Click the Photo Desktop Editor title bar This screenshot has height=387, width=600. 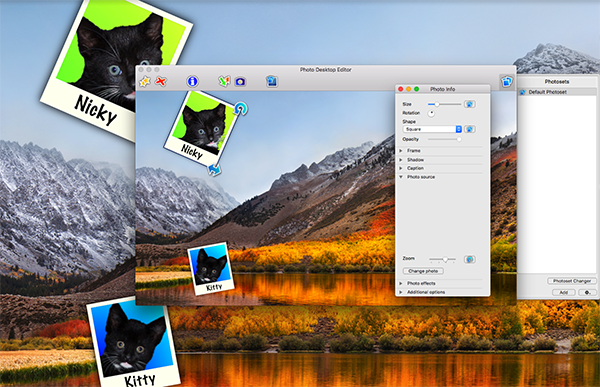(x=326, y=70)
